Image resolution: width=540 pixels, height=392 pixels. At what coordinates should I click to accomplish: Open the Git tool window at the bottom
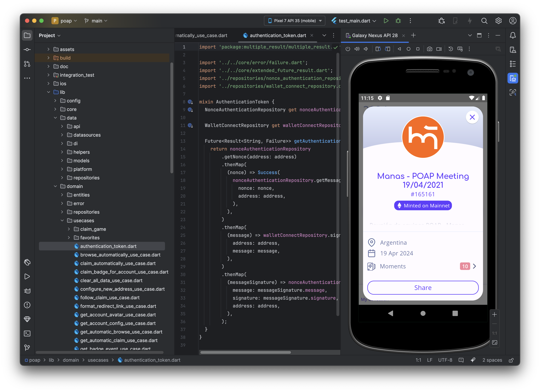(x=27, y=348)
